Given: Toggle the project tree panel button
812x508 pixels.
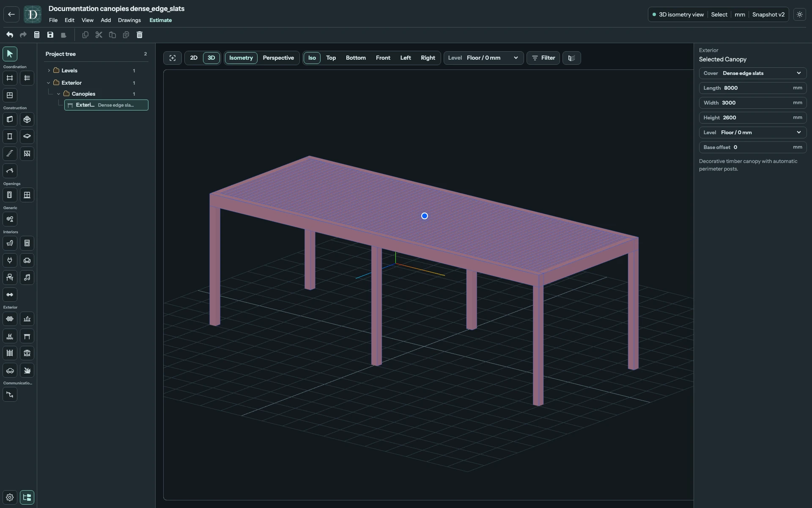Looking at the screenshot, I should (x=27, y=497).
